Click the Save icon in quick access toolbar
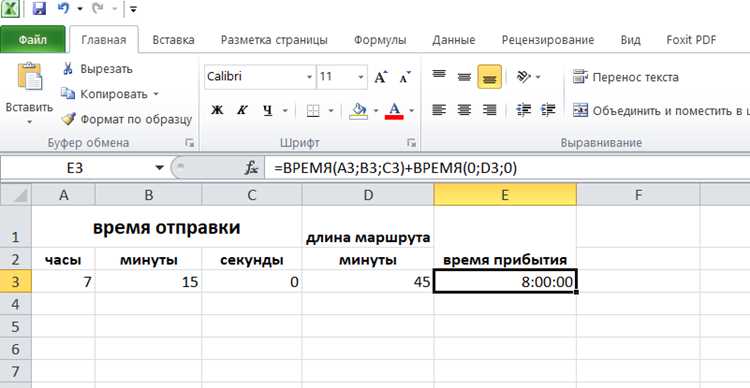The height and width of the screenshot is (388, 750). click(x=39, y=8)
